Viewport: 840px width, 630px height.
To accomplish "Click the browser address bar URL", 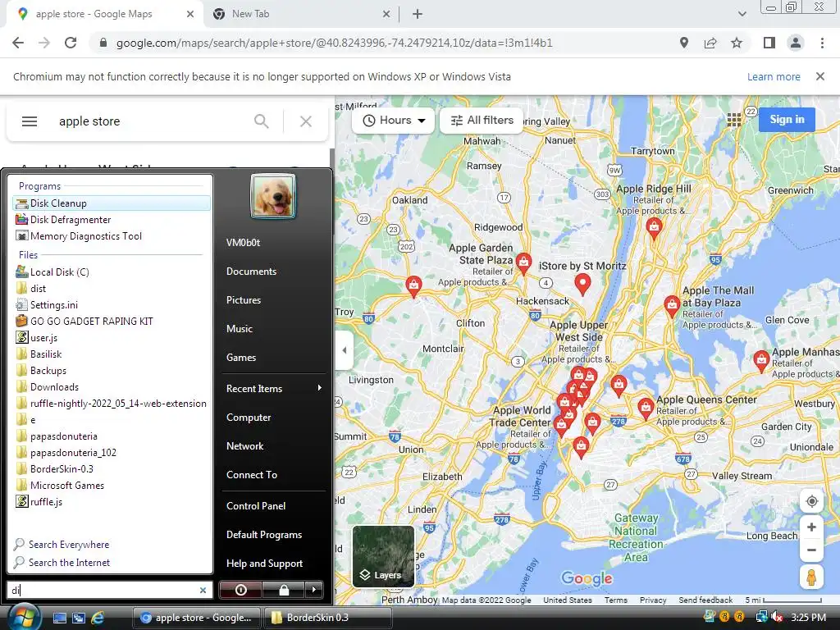I will (x=335, y=43).
